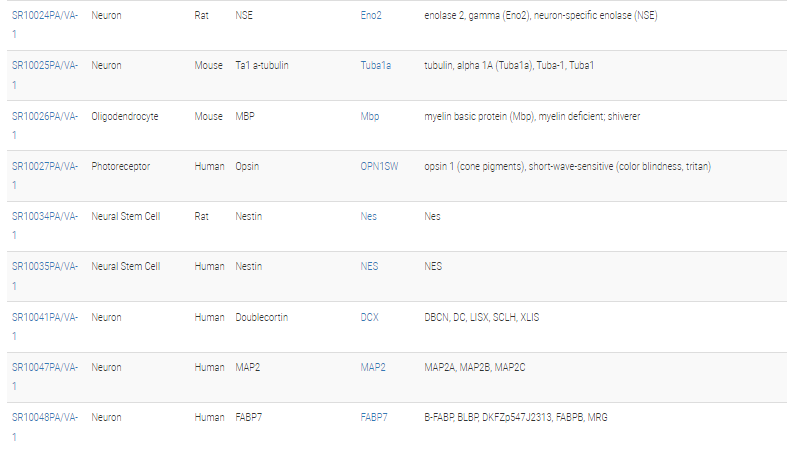Open product link SR10025PA/VA-1
This screenshot has height=458, width=788.
coord(45,75)
